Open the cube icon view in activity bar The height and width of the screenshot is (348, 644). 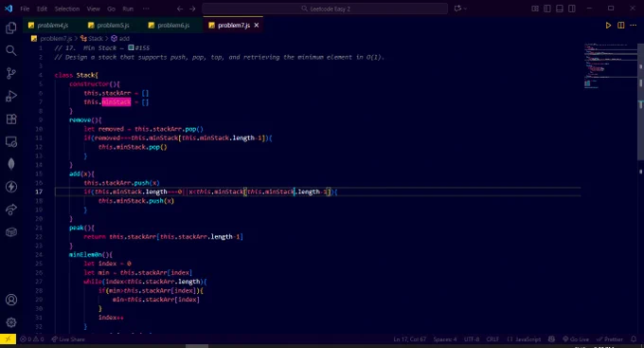point(11,232)
